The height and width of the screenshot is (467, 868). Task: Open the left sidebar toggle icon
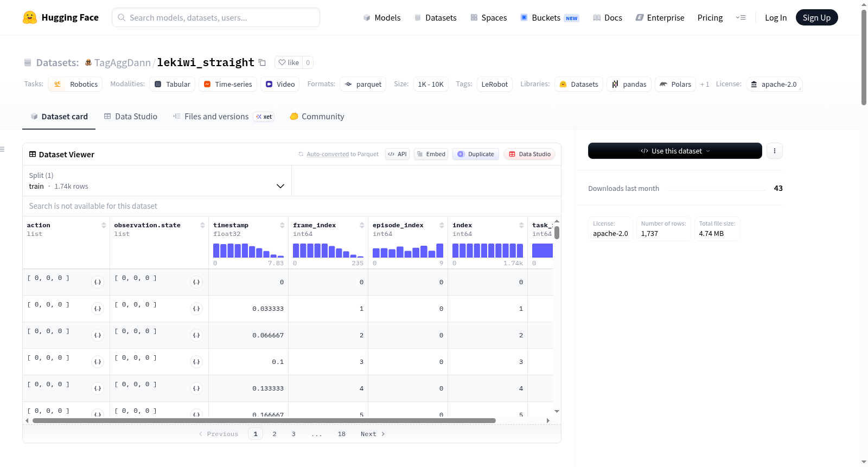[2, 149]
